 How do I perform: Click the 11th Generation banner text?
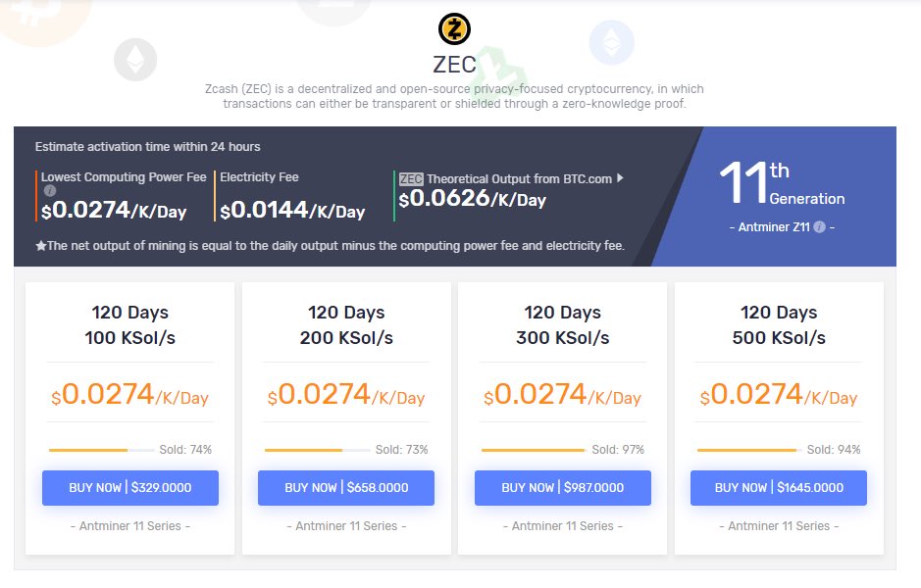point(782,182)
